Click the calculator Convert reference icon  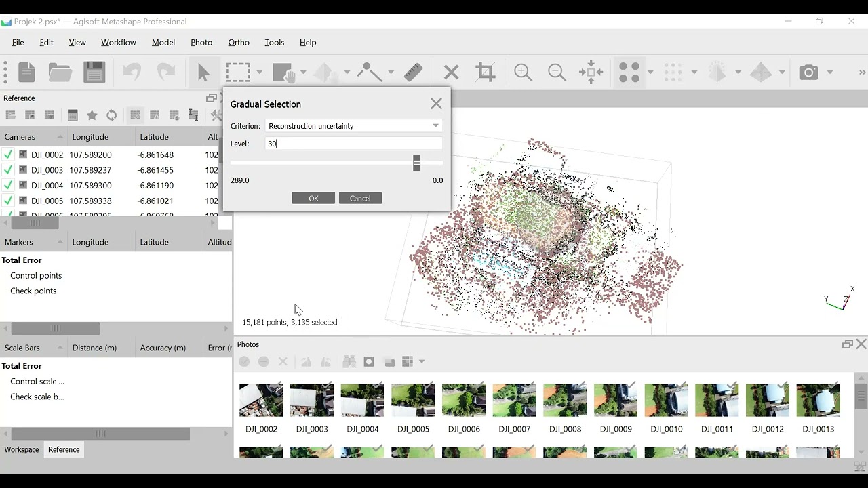pos(73,115)
